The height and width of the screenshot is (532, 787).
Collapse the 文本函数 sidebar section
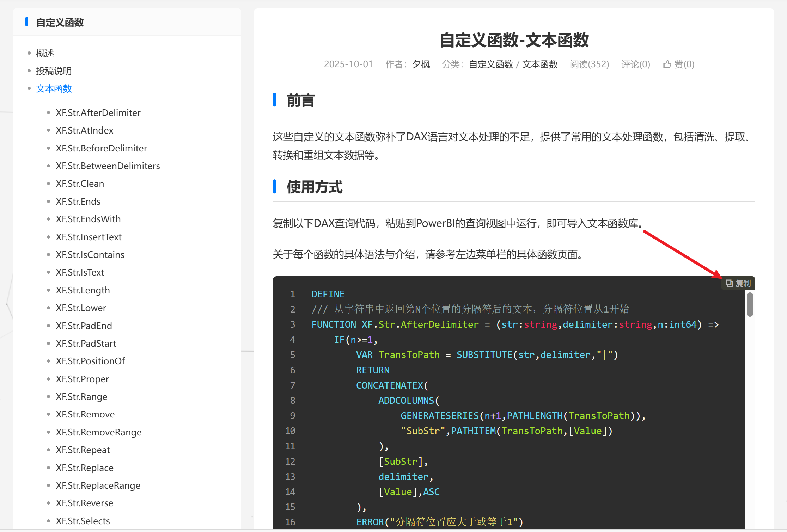tap(54, 88)
